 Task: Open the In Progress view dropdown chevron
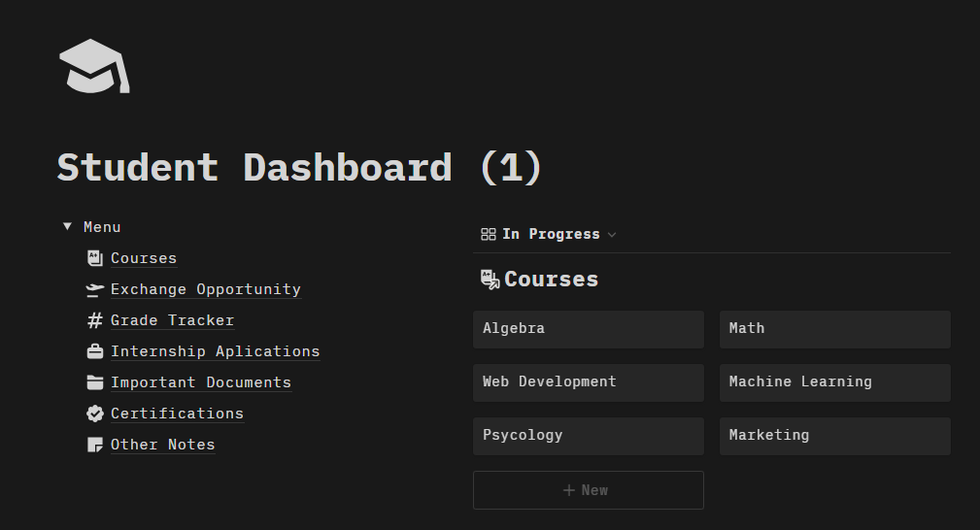[x=611, y=235]
